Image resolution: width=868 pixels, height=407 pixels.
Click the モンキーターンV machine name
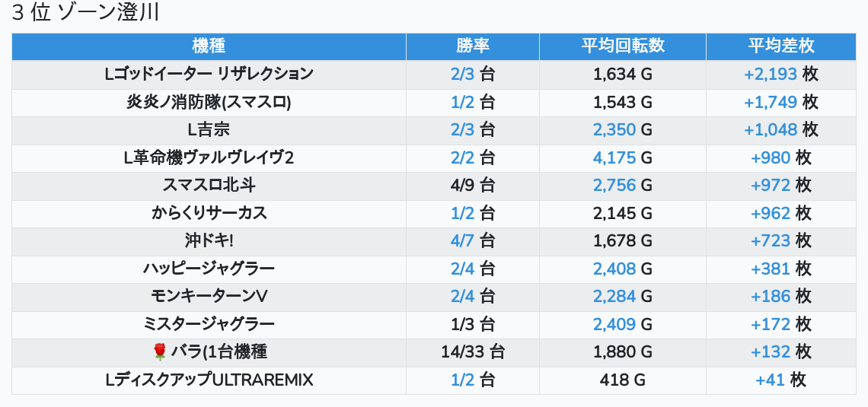point(209,296)
